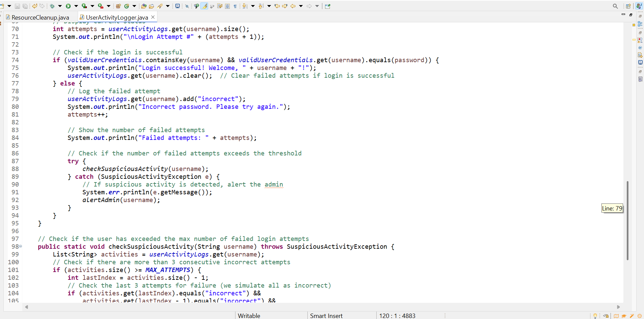Viewport: 644px width, 319px height.
Task: Toggle the Smart Insert mode in status bar
Action: coord(326,316)
